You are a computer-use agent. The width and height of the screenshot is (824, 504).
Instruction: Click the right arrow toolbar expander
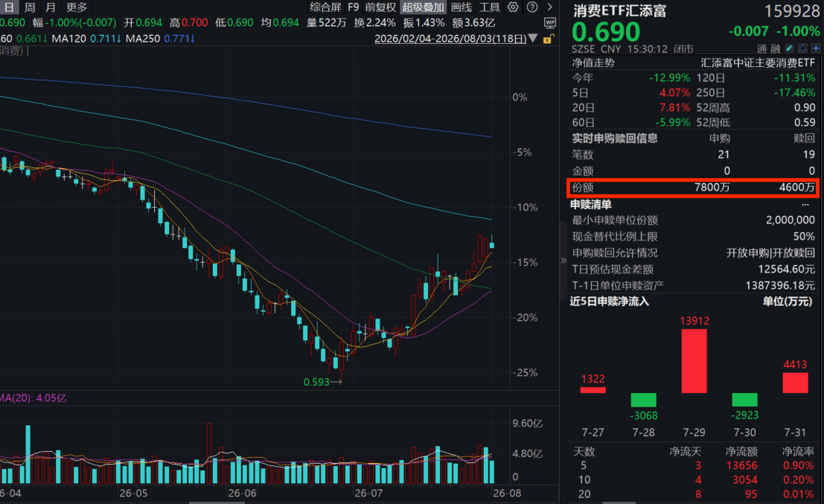pos(549,7)
